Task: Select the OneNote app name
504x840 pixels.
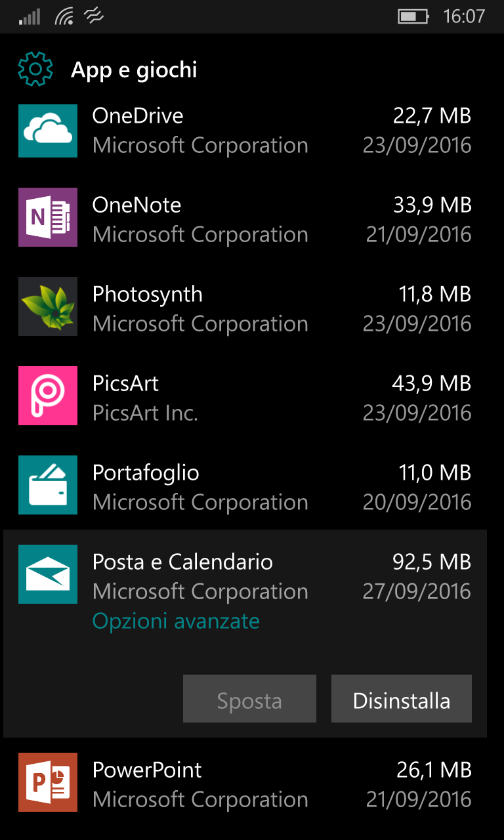Action: [136, 205]
